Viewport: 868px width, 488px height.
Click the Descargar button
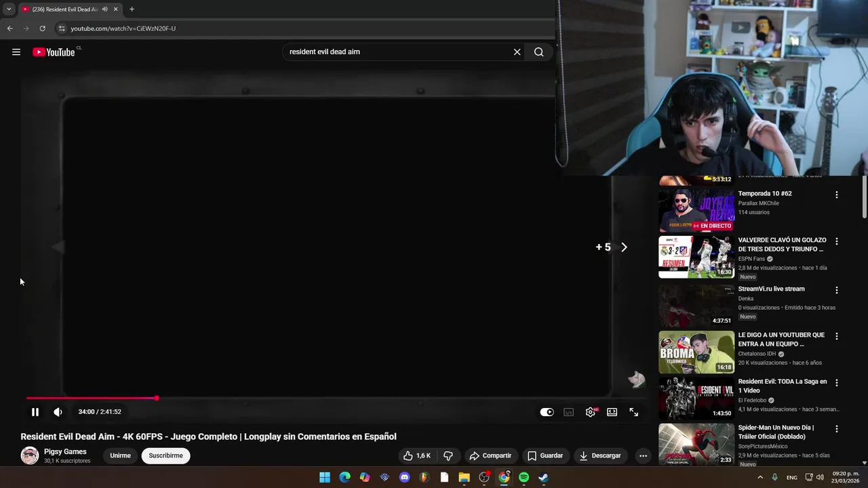coord(600,455)
